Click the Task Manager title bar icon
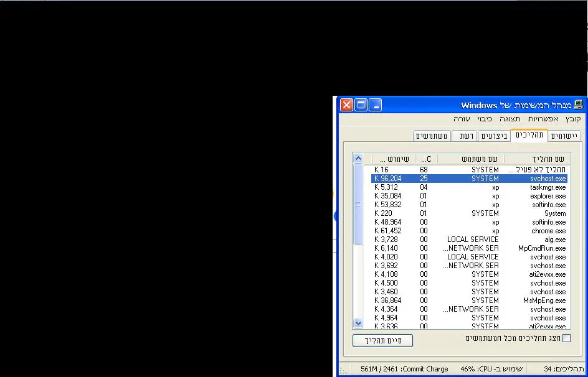The image size is (588, 377). pos(579,105)
